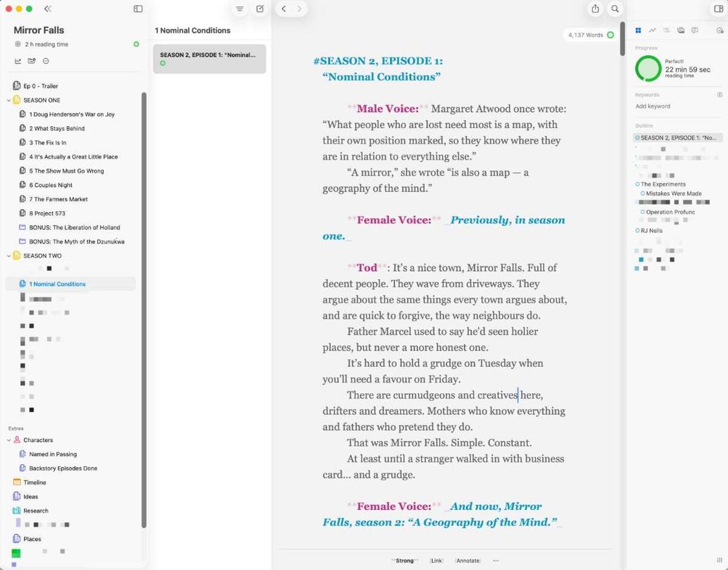
Task: Click the share/export icon in the editor toolbar
Action: [x=595, y=9]
